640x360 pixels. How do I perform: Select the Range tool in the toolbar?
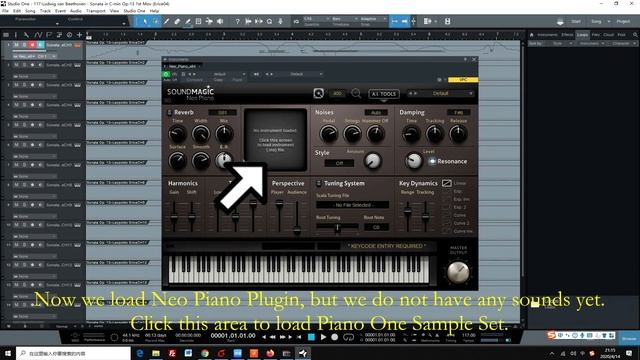click(156, 21)
